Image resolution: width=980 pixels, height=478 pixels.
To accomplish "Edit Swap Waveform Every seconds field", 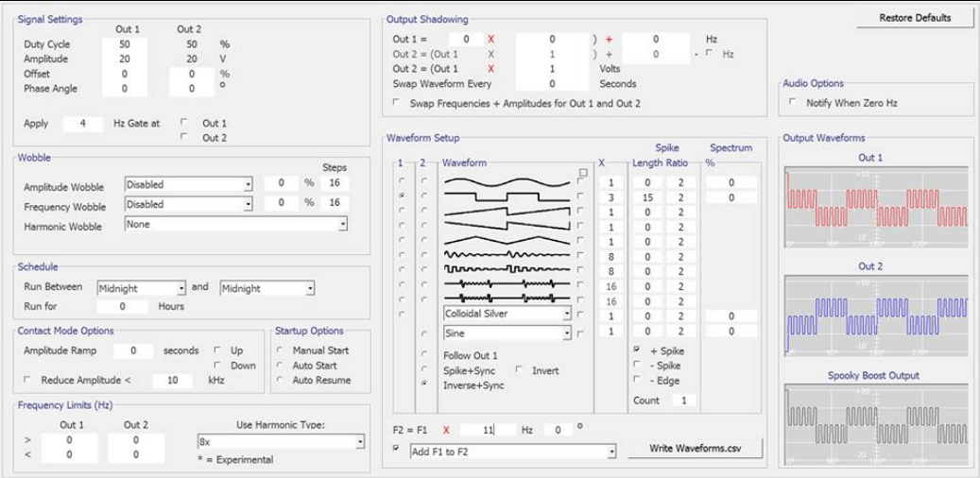I will coord(553,84).
